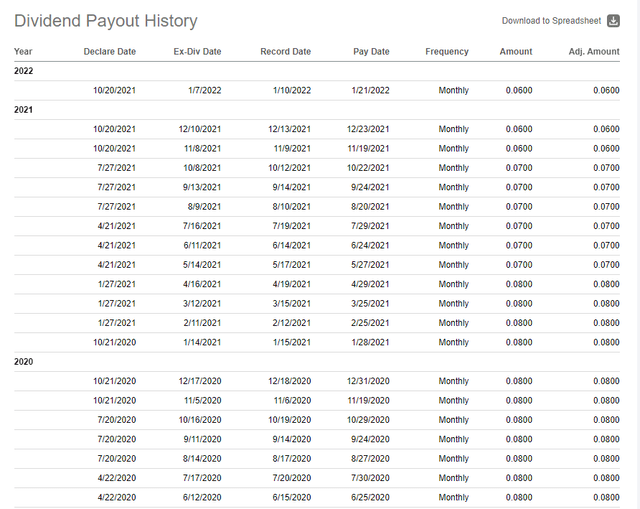Screen dimensions: 640x509
Task: Select ex-div date 6/11/2021
Action: point(202,245)
